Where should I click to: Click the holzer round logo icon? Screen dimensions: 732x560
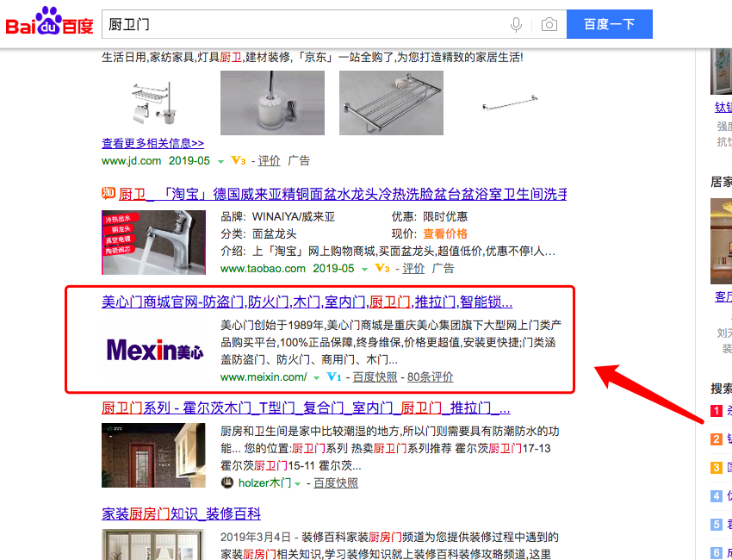tap(226, 482)
